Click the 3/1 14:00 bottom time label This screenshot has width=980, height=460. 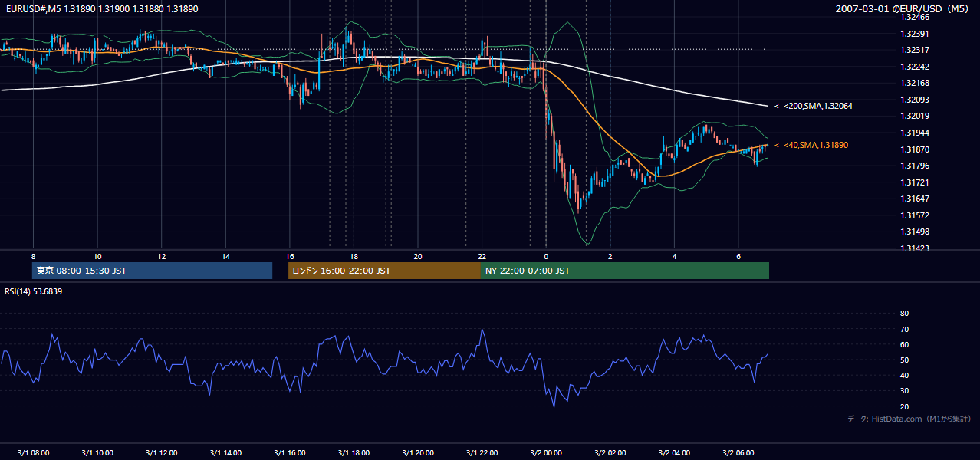pos(225,453)
